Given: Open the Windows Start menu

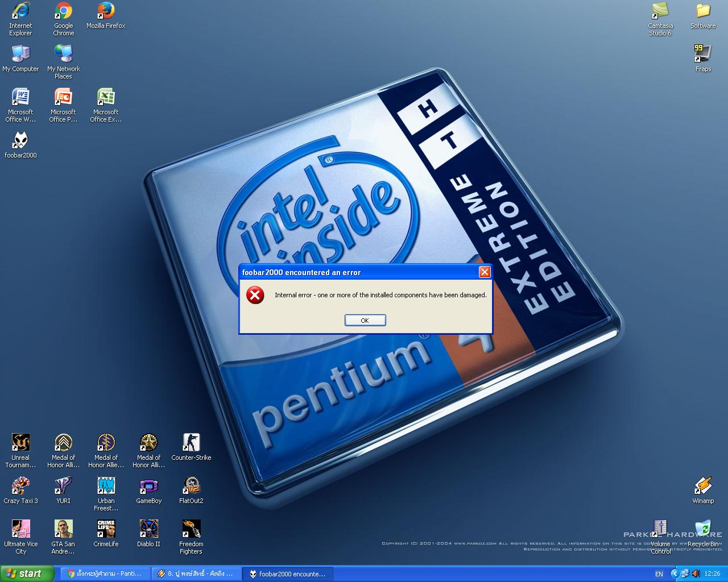Looking at the screenshot, I should 27,573.
